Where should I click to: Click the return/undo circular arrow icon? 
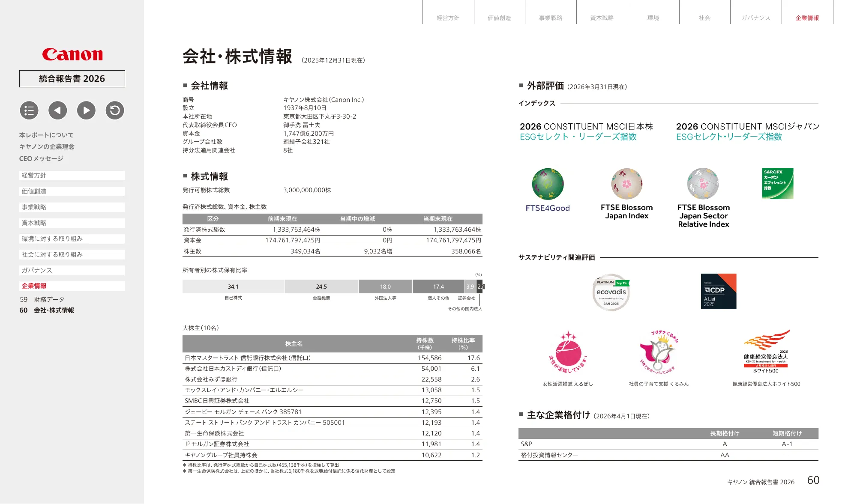coord(115,110)
